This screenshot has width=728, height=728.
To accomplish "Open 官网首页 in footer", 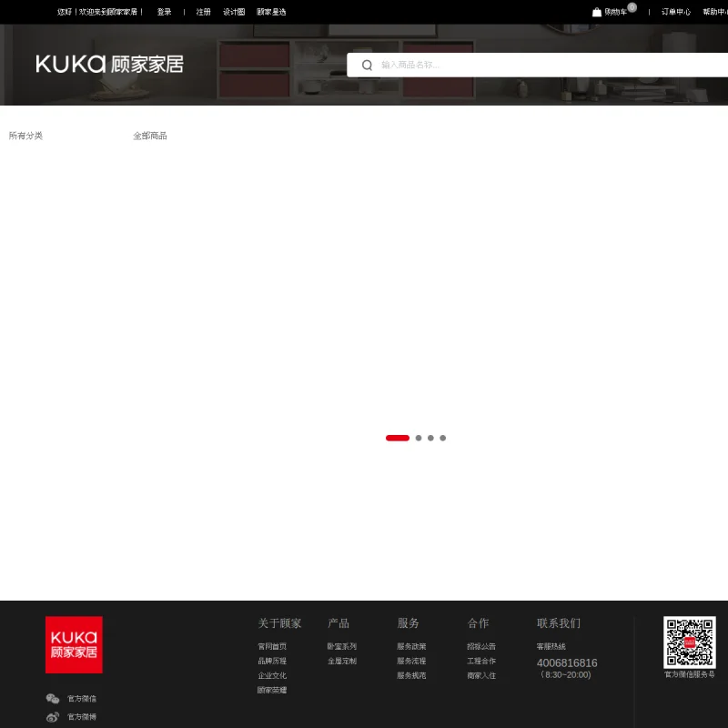I will tap(272, 646).
